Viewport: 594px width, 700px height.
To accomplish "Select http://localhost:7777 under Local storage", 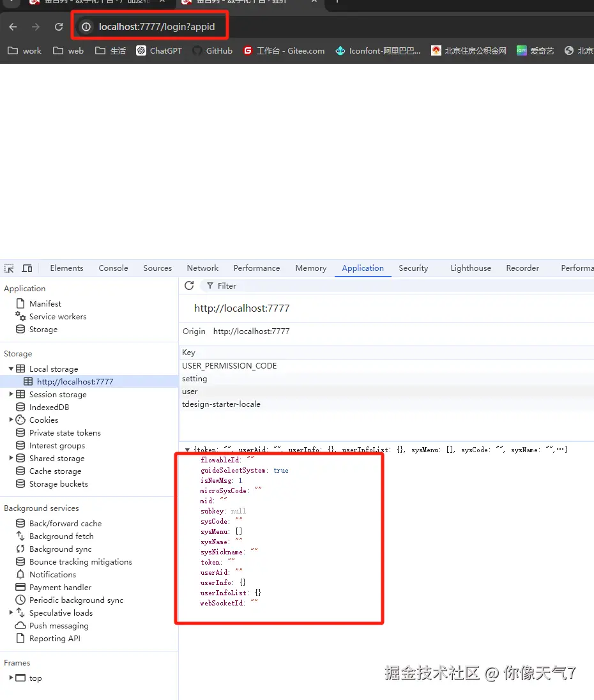I will (x=75, y=382).
